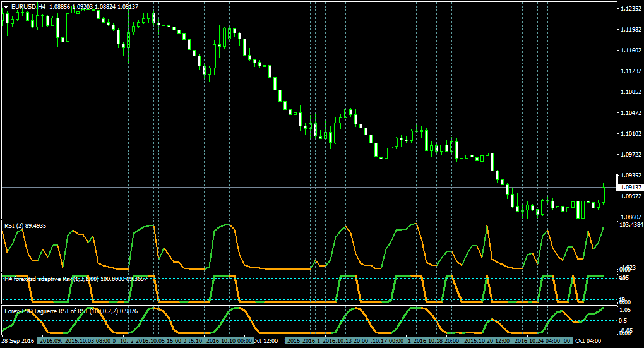Select the RSI (2) 89.4935 indicator label

tap(25, 225)
